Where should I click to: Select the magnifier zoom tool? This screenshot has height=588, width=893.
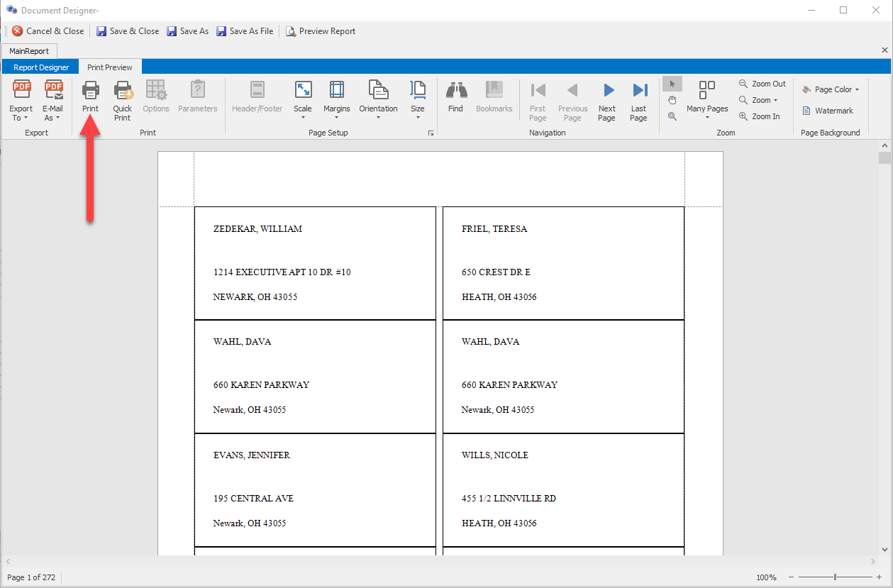tap(672, 116)
